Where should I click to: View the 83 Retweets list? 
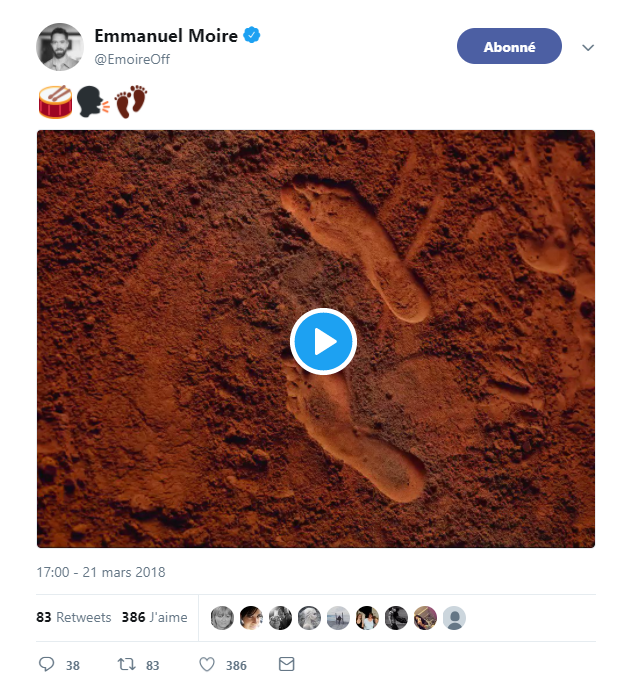tap(74, 617)
